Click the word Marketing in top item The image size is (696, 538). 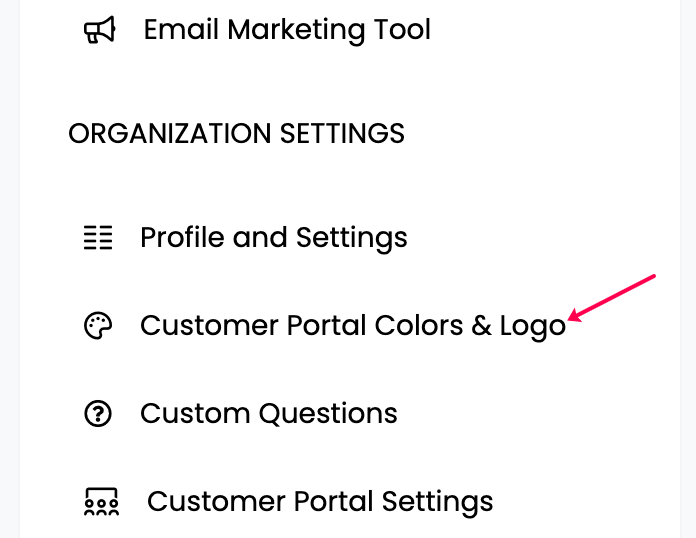[x=296, y=31]
